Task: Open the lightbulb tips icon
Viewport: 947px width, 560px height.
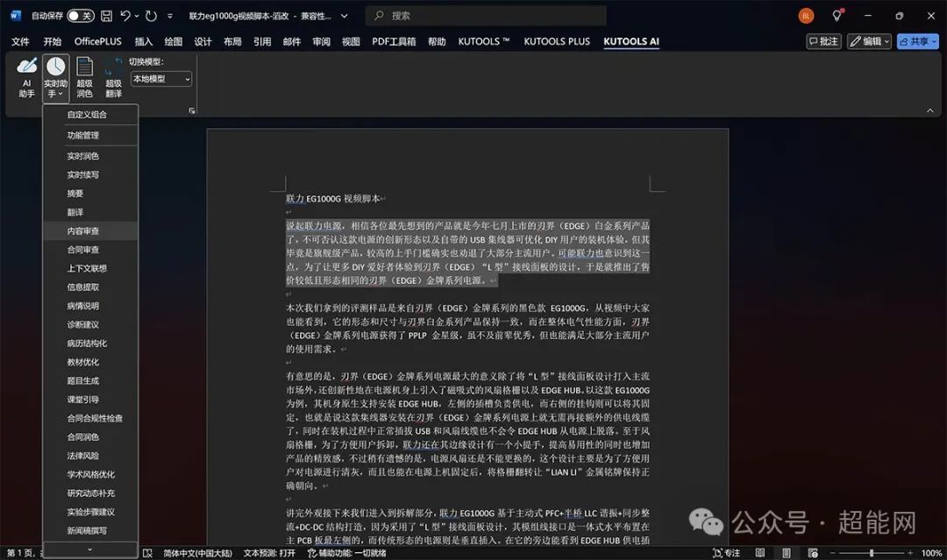Action: click(x=837, y=16)
